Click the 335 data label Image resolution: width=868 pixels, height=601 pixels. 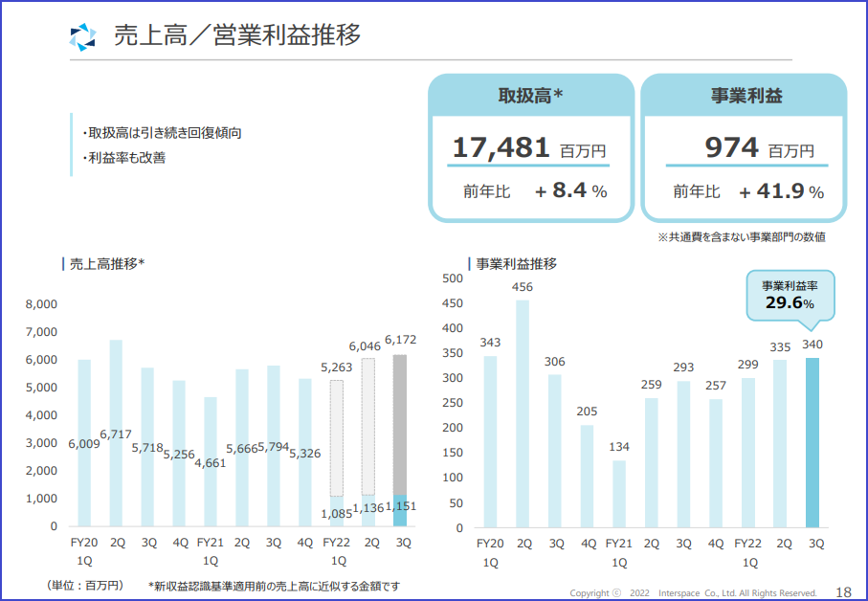pos(780,347)
